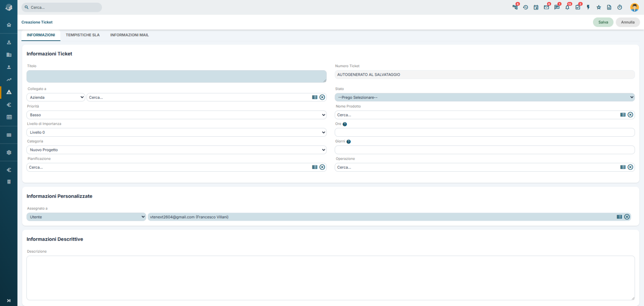
Task: Open the to-do checklist icon
Action: pos(578,7)
